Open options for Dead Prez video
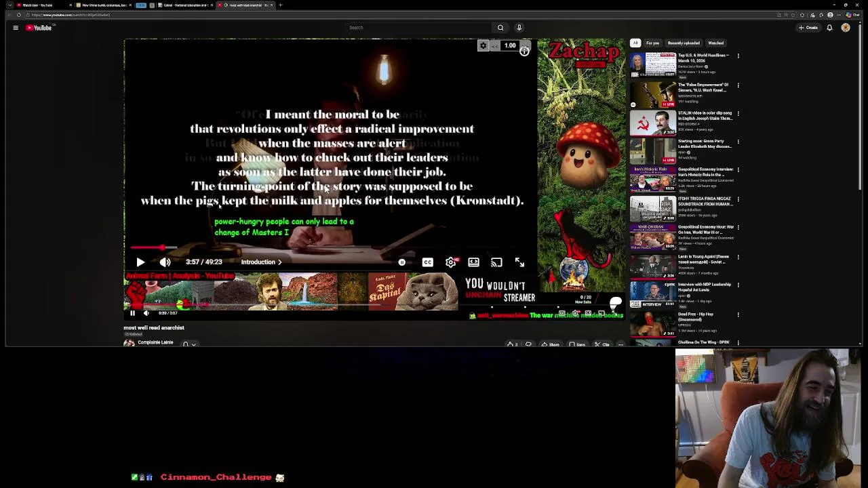Image resolution: width=868 pixels, height=488 pixels. coord(738,315)
